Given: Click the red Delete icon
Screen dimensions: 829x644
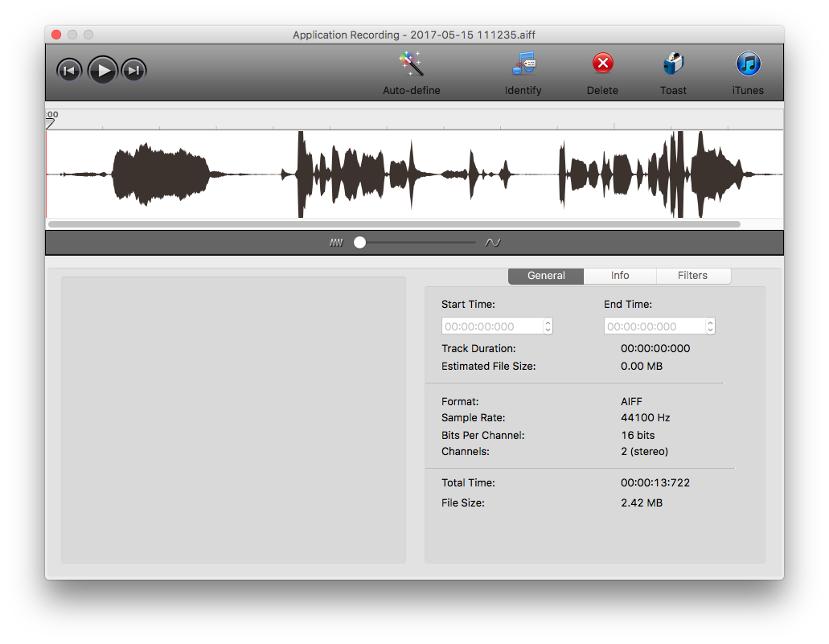Looking at the screenshot, I should tap(603, 64).
